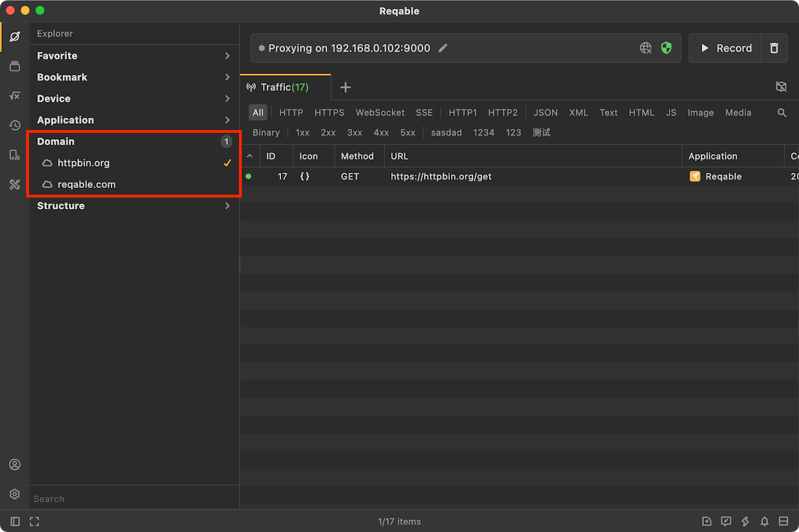This screenshot has height=532, width=799.
Task: Expand the Application section
Action: (x=134, y=120)
